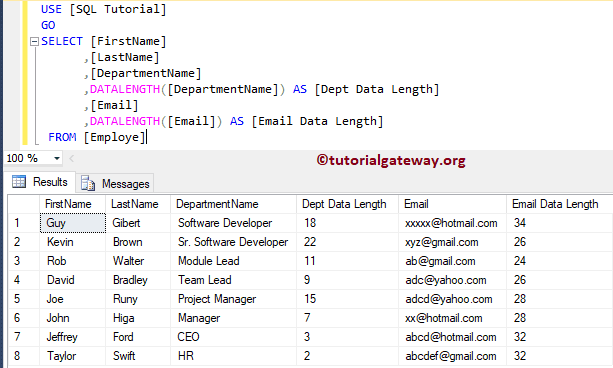Click the cell containing Kevin
613x368 pixels.
pos(72,242)
